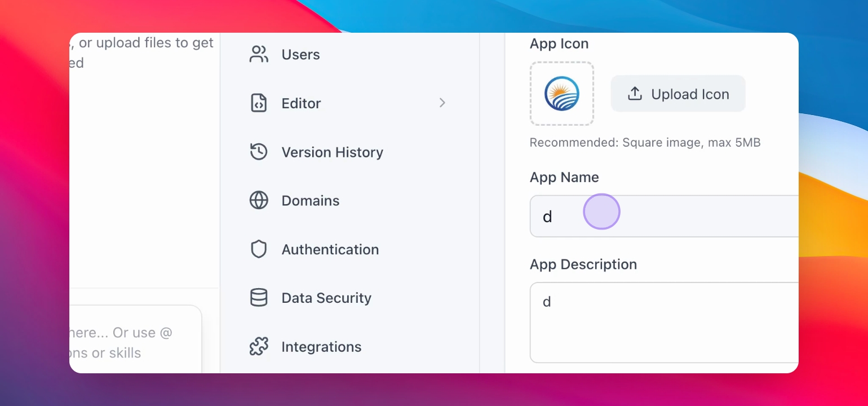This screenshot has width=868, height=406.
Task: Click the Version History clock icon
Action: coord(259,152)
